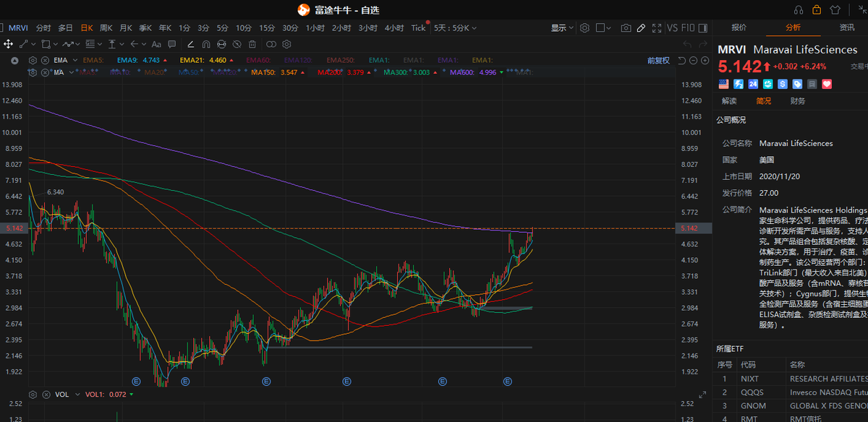Select the Fibonacci retracement lines tool
868x422 pixels.
(90, 44)
